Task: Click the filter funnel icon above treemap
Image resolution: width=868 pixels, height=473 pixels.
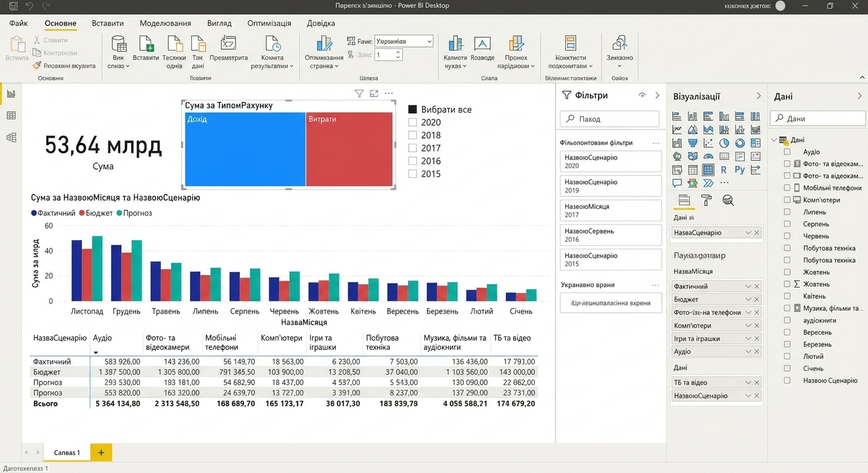Action: tap(359, 94)
